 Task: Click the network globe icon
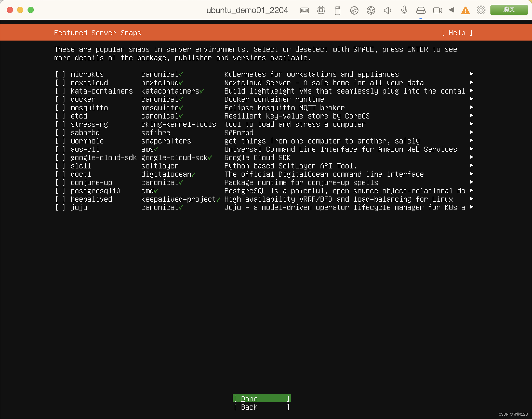(x=371, y=10)
